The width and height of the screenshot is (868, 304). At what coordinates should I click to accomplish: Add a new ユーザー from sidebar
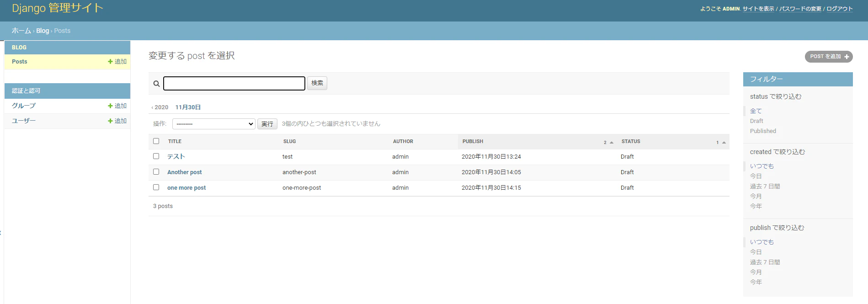pyautogui.click(x=117, y=121)
